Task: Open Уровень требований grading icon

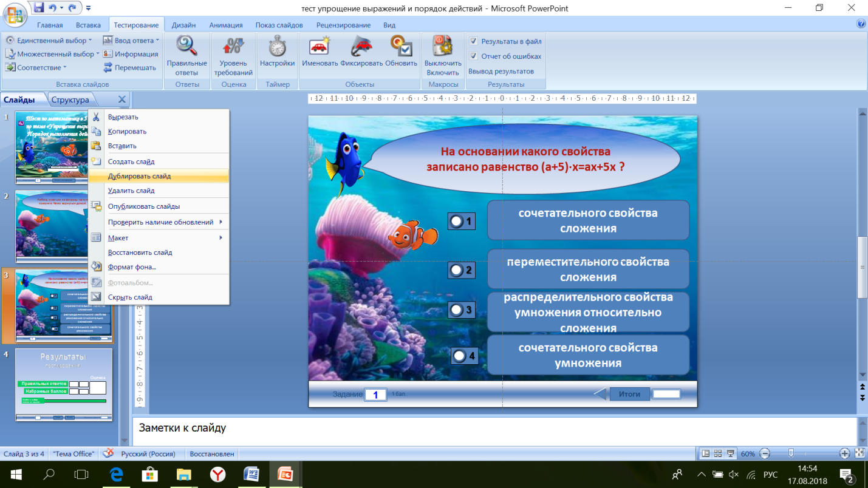Action: click(x=233, y=46)
